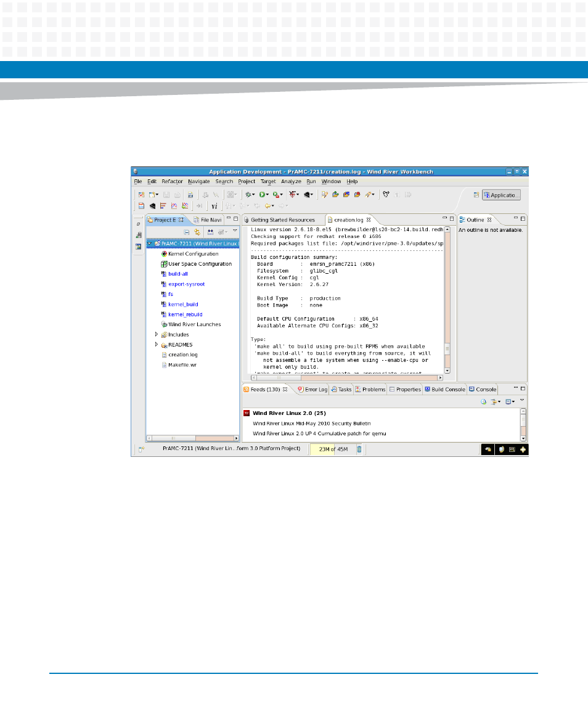The height and width of the screenshot is (706, 588).
Task: Open the Mid-May 2010 Security Bulletin feed
Action: pos(311,423)
